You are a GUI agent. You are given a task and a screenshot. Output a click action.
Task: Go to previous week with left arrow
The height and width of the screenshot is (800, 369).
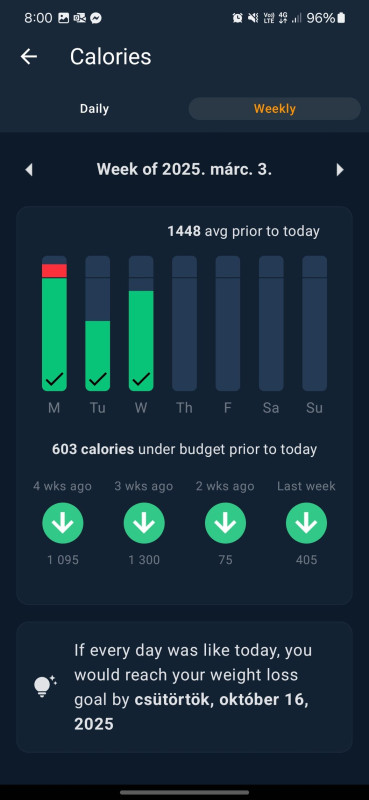(x=29, y=169)
